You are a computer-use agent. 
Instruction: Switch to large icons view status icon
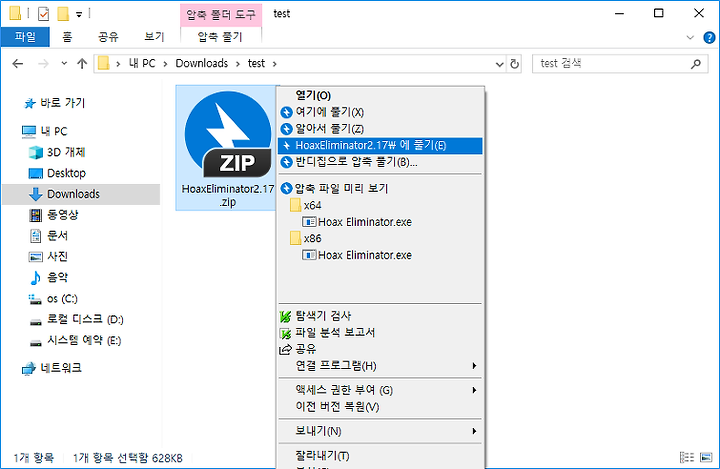point(706,457)
